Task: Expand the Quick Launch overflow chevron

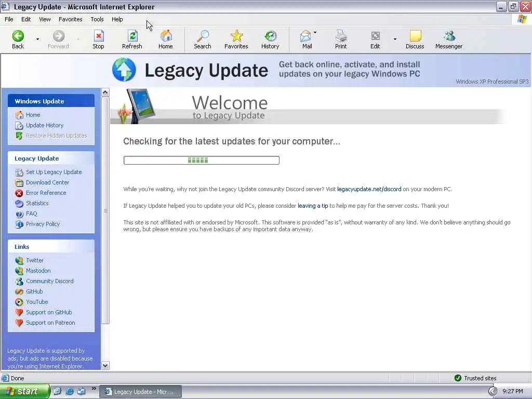Action: click(x=94, y=389)
